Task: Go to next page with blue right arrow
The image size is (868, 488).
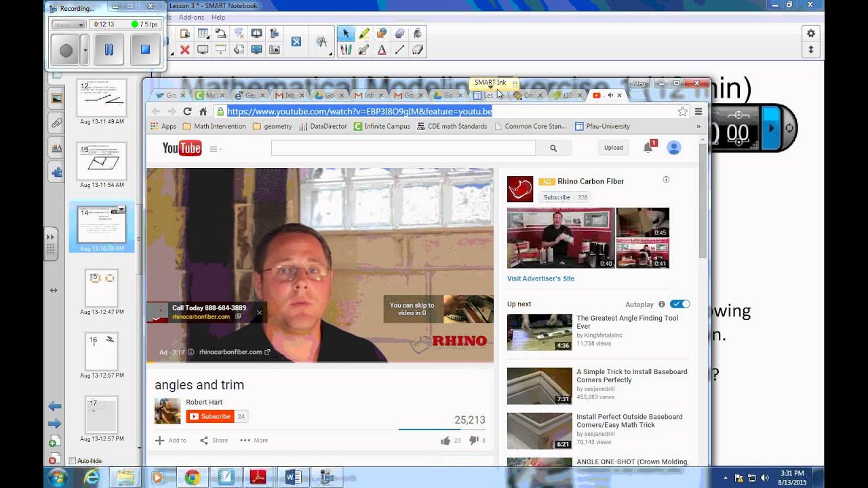Action: [55, 424]
